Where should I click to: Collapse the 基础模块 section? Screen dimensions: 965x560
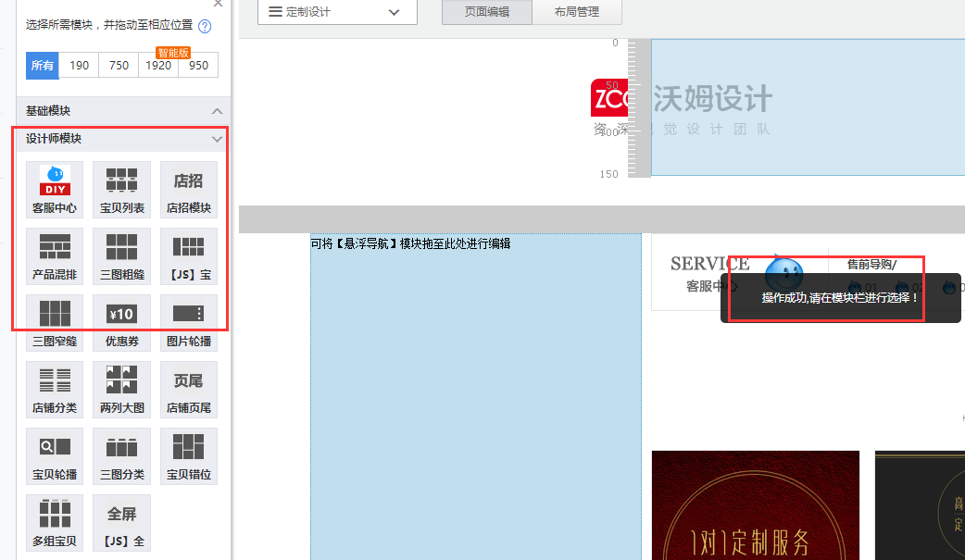(x=217, y=110)
